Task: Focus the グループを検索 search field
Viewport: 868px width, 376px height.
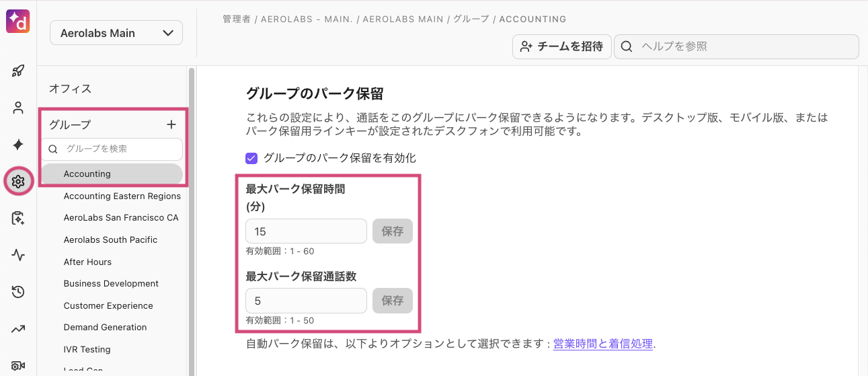Action: point(118,149)
